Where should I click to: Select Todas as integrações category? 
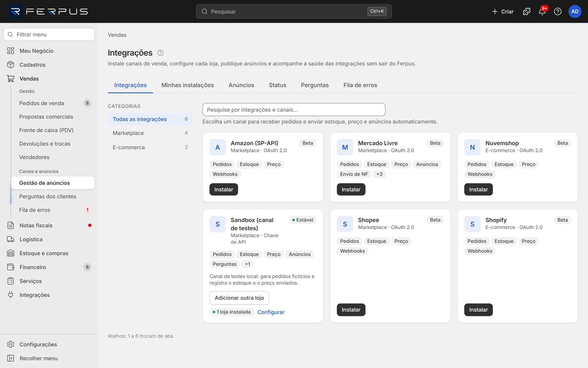point(150,119)
